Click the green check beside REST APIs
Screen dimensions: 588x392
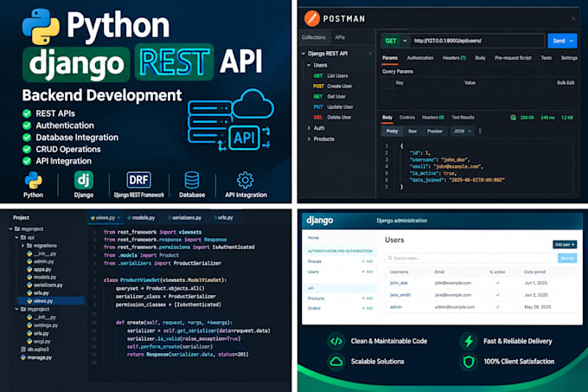[27, 113]
